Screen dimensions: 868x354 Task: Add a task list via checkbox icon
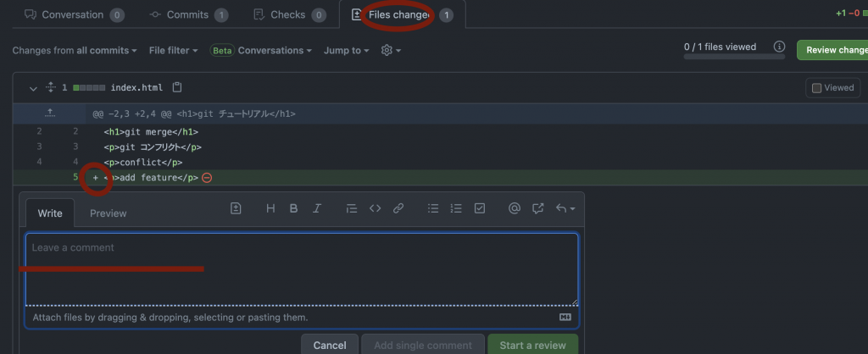(480, 208)
